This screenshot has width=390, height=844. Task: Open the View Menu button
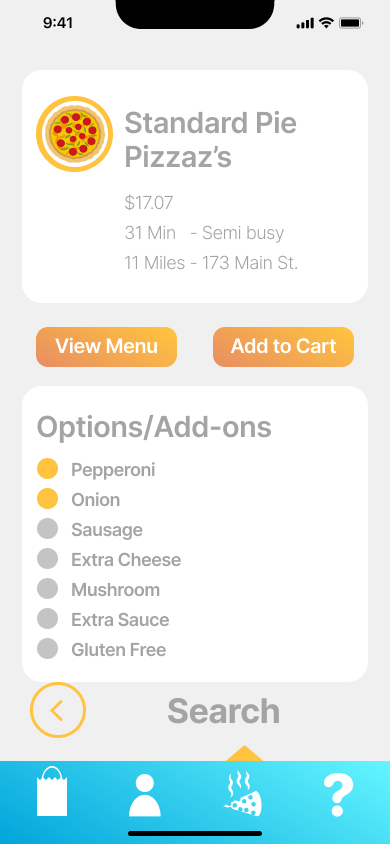coord(107,347)
